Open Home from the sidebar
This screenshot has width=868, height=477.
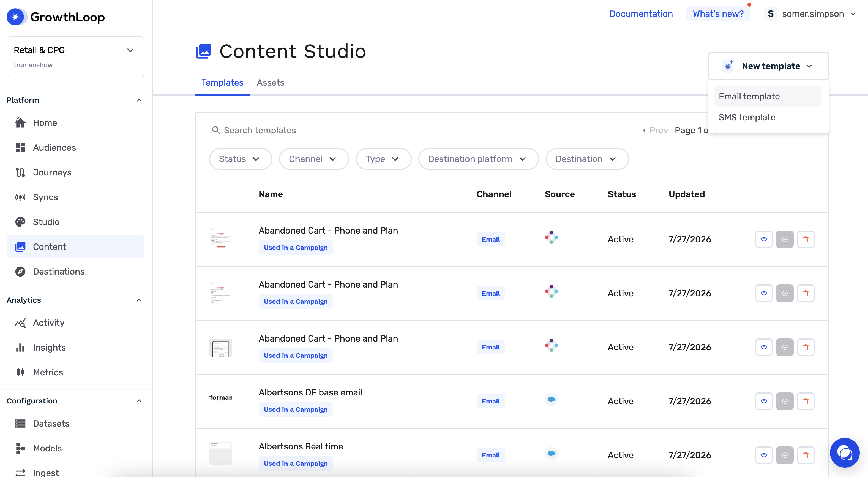point(45,123)
